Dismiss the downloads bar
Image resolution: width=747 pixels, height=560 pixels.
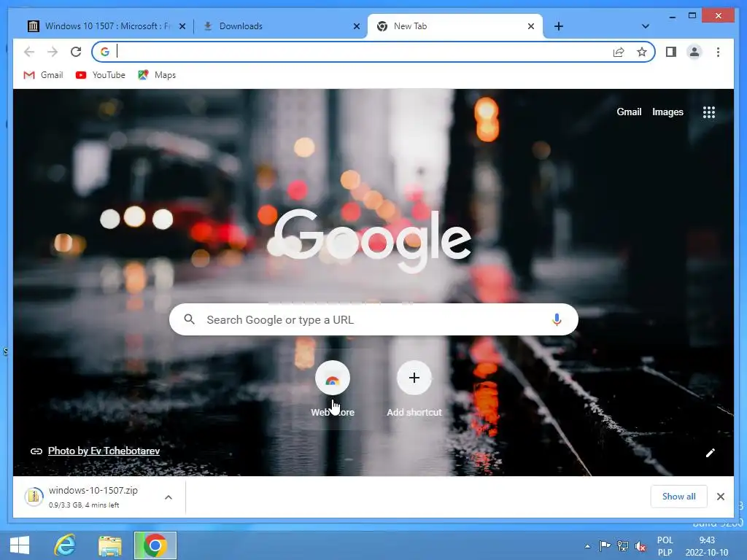(x=720, y=497)
